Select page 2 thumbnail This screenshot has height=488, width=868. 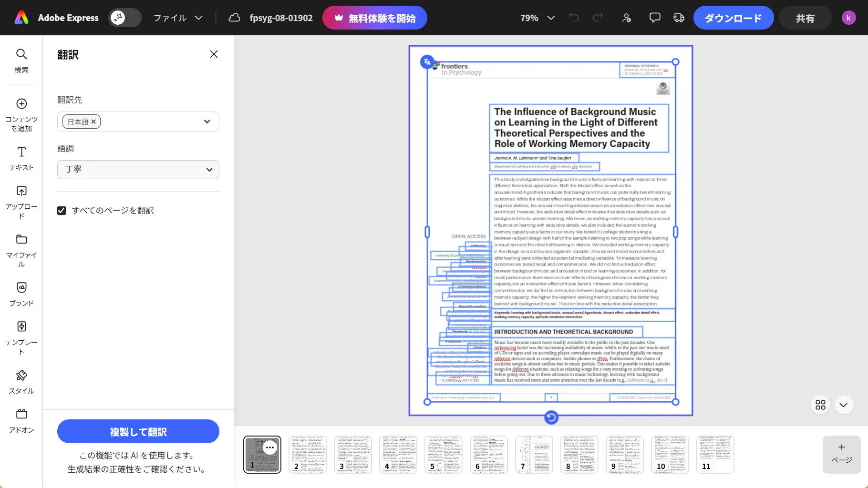[x=308, y=455]
